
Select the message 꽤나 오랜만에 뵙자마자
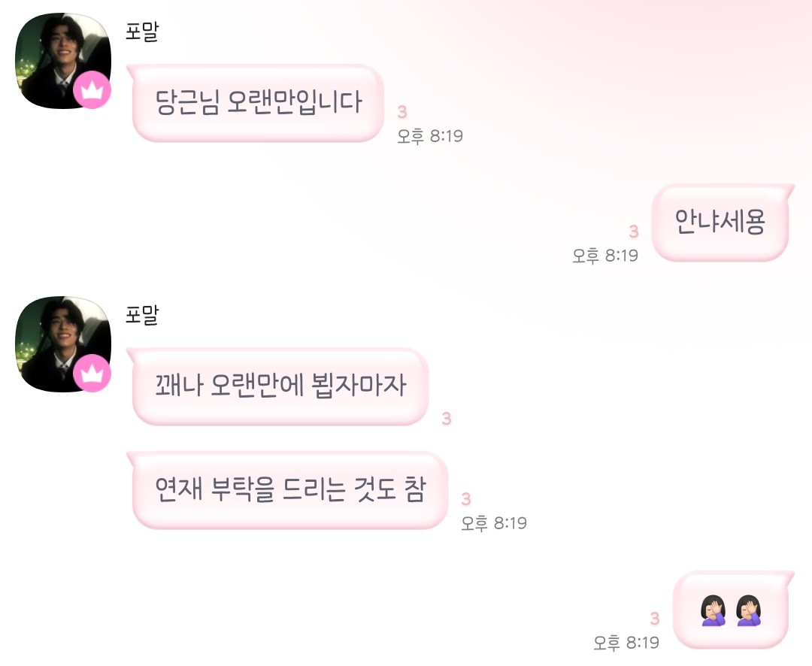[280, 386]
